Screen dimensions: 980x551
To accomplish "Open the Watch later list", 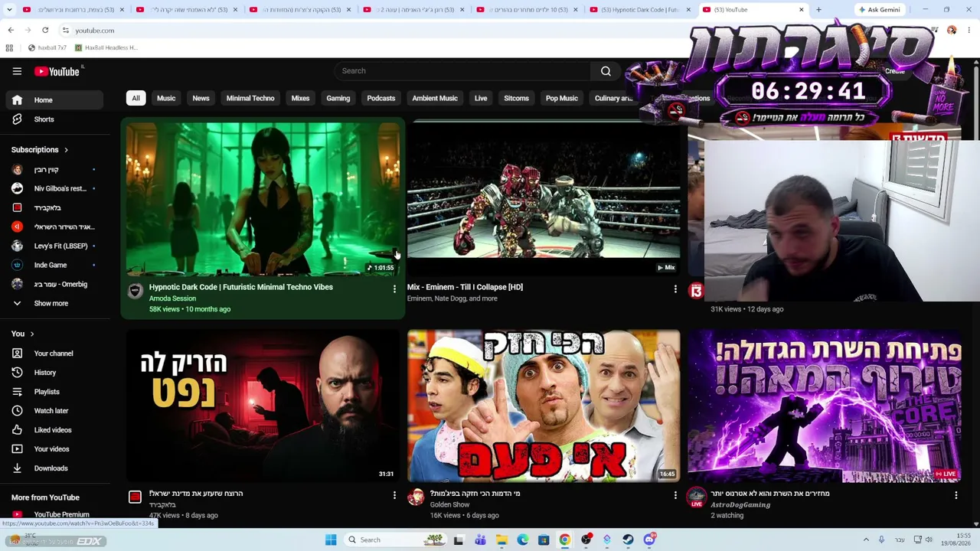I will click(54, 411).
